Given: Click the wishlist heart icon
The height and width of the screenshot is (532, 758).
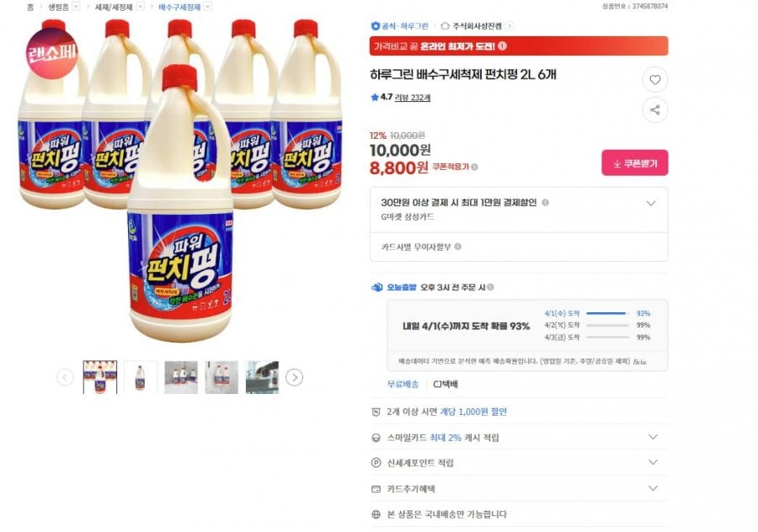Looking at the screenshot, I should click(655, 79).
